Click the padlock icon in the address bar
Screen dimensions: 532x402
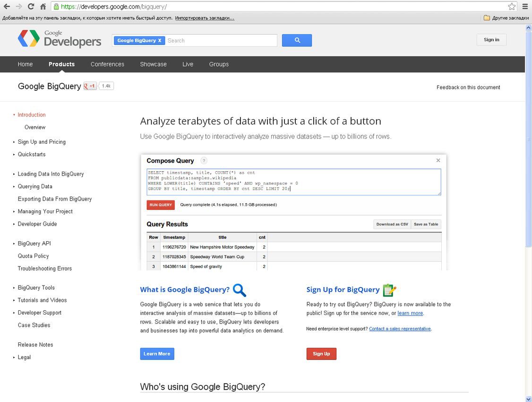pyautogui.click(x=57, y=6)
